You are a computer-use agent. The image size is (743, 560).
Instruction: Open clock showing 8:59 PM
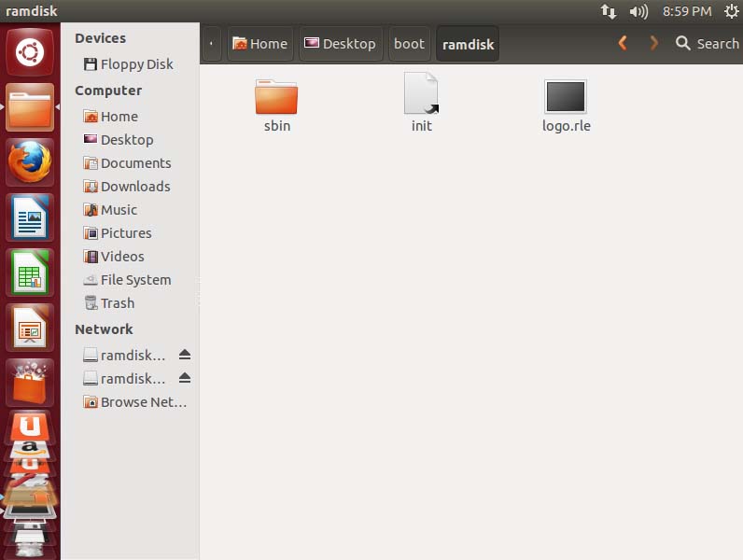point(687,11)
